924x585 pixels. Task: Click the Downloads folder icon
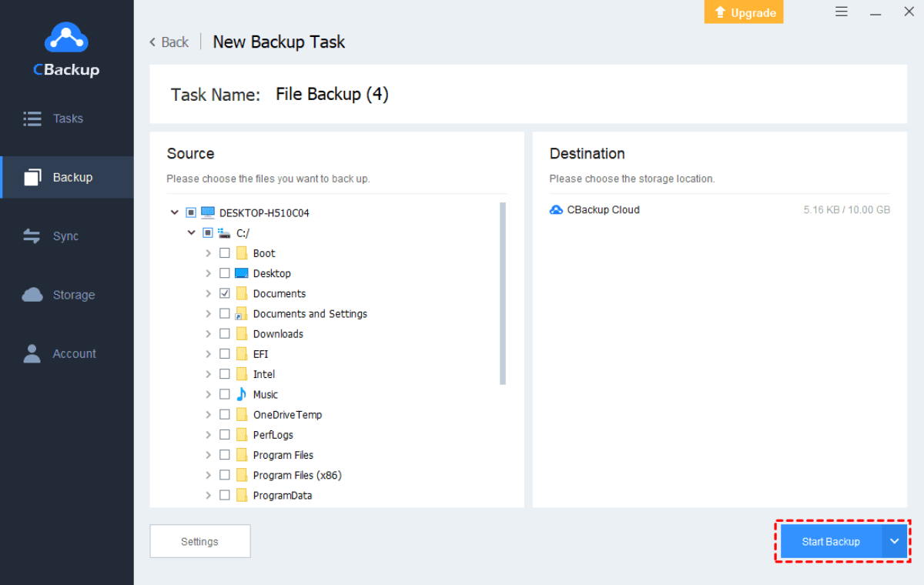(x=242, y=334)
